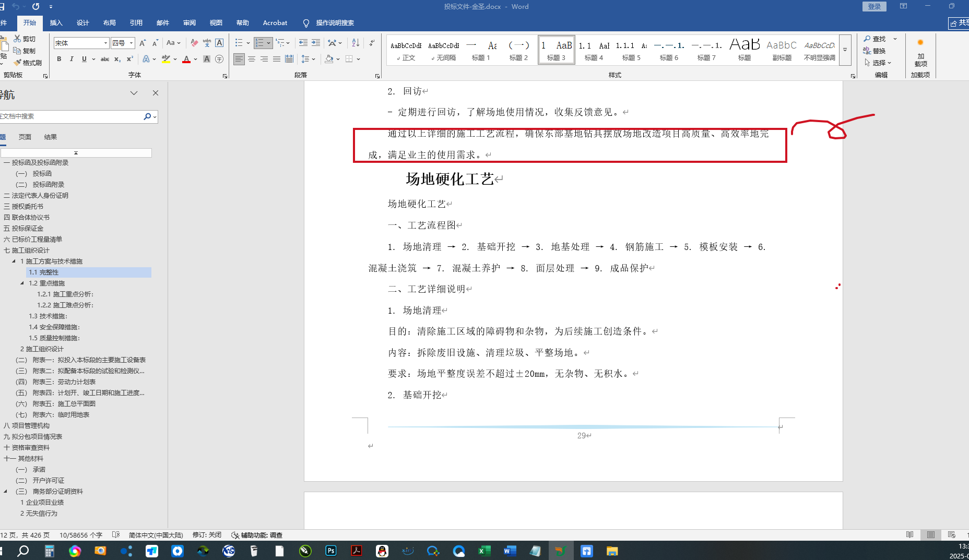This screenshot has height=560, width=969.
Task: Open the calculator from the taskbar
Action: pyautogui.click(x=49, y=551)
